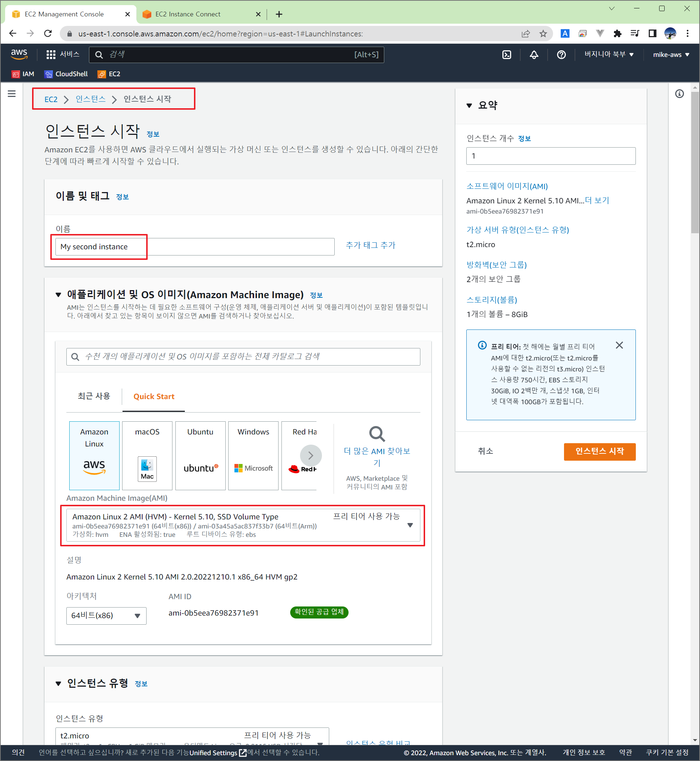The height and width of the screenshot is (761, 700).
Task: Open the left navigation hamburger menu
Action: pos(12,94)
